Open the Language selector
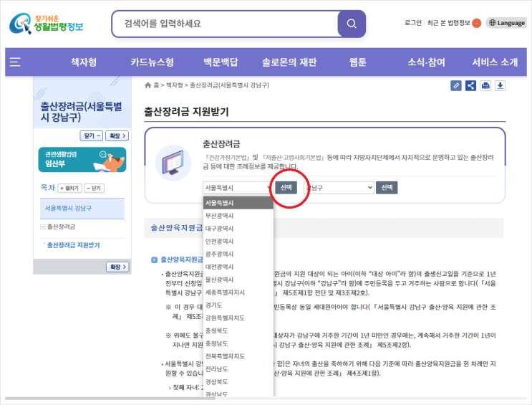Viewport: 532px width, 405px height. point(507,23)
